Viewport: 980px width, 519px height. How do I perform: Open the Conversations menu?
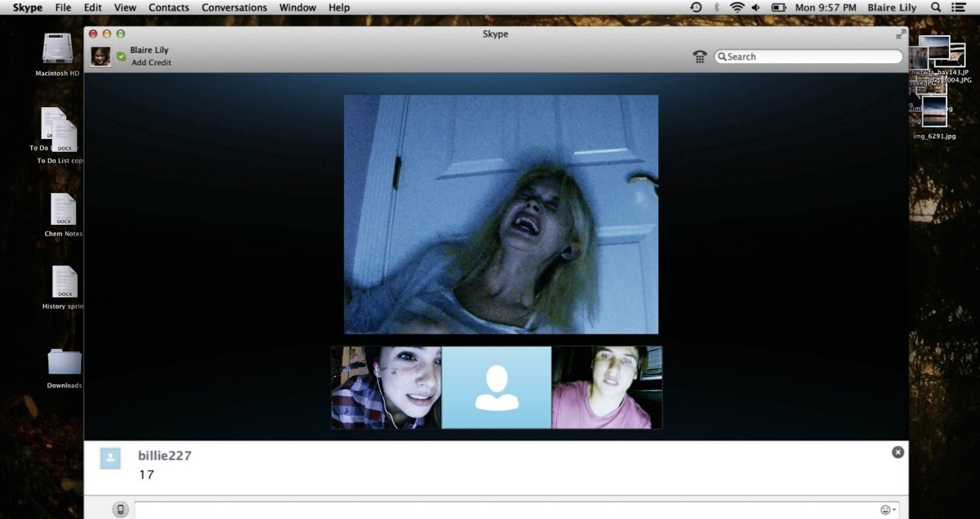[x=234, y=7]
